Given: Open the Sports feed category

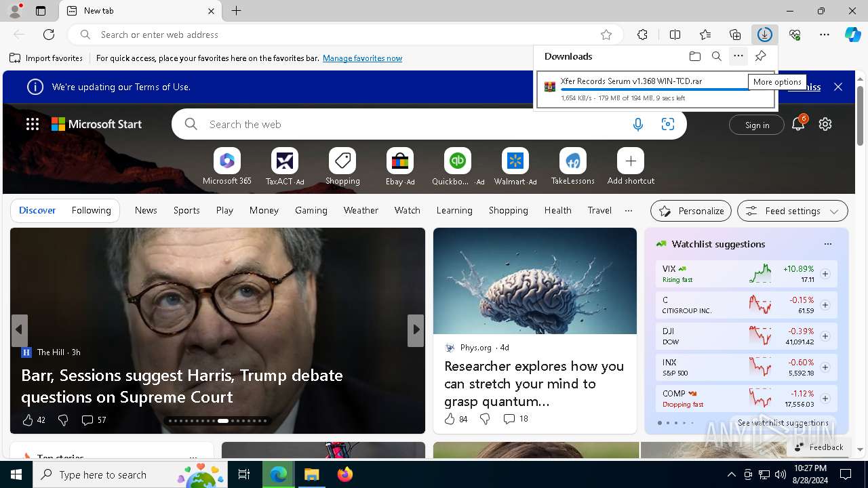Looking at the screenshot, I should pyautogui.click(x=186, y=210).
